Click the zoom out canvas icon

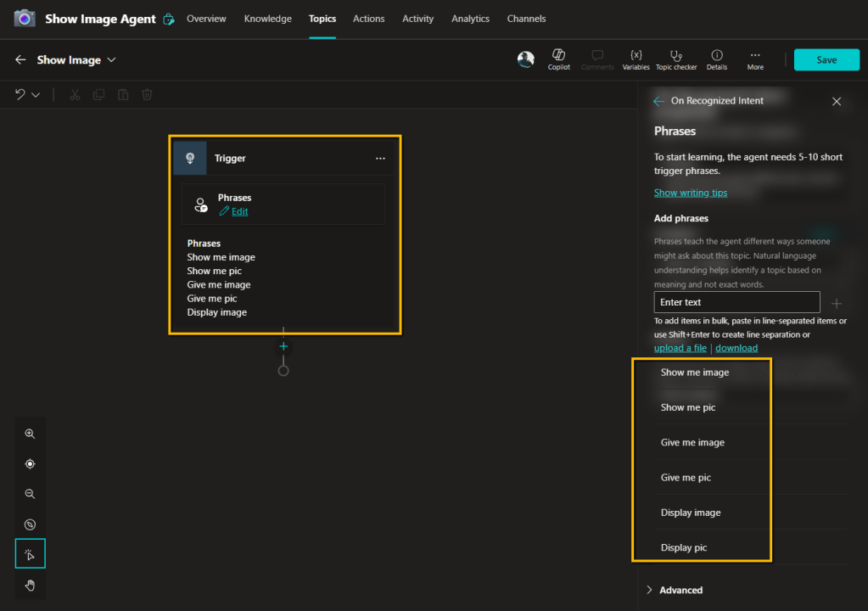coord(30,494)
